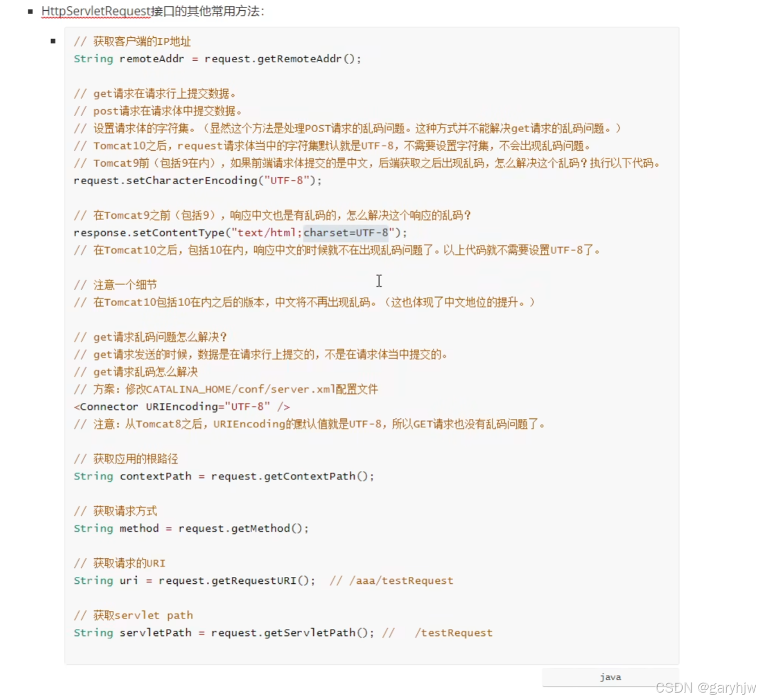This screenshot has width=758, height=700.
Task: Click the trailing // /testRequest comment
Action: [x=437, y=633]
